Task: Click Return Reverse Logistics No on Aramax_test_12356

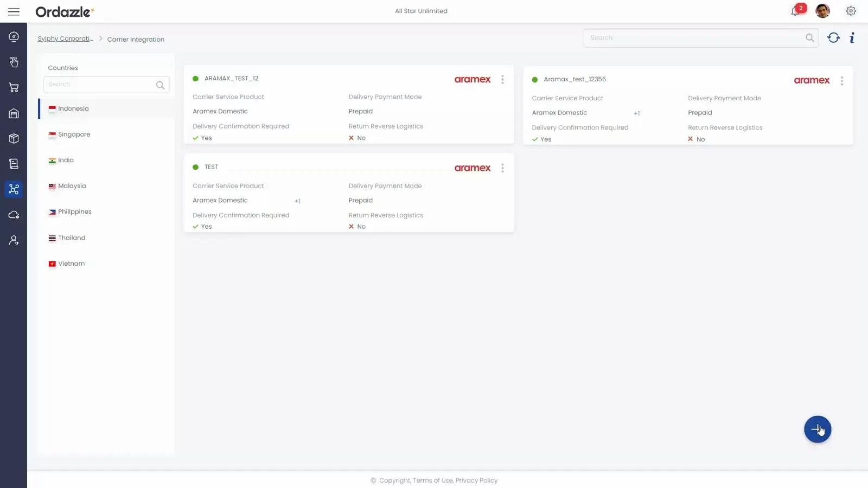Action: pos(697,139)
